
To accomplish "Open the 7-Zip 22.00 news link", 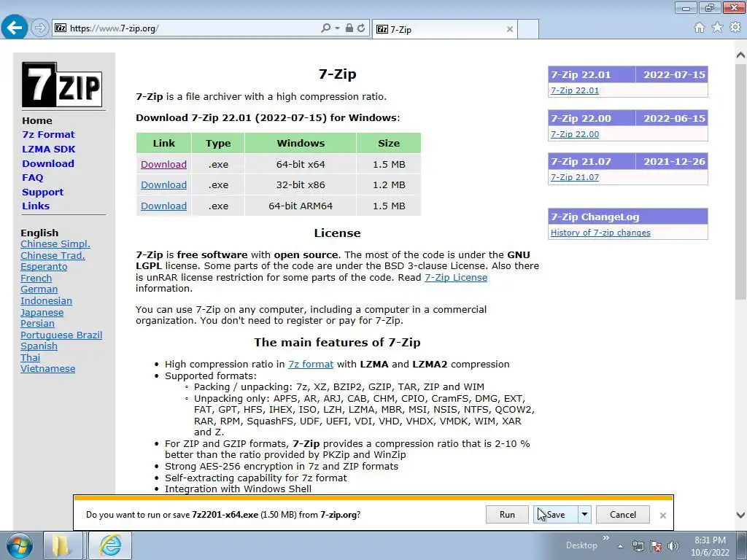I will [575, 134].
